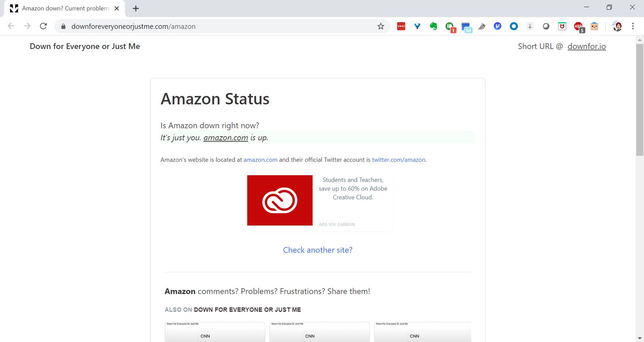This screenshot has height=342, width=644.
Task: Open the Evernote Web Clipper extension
Action: (x=434, y=26)
